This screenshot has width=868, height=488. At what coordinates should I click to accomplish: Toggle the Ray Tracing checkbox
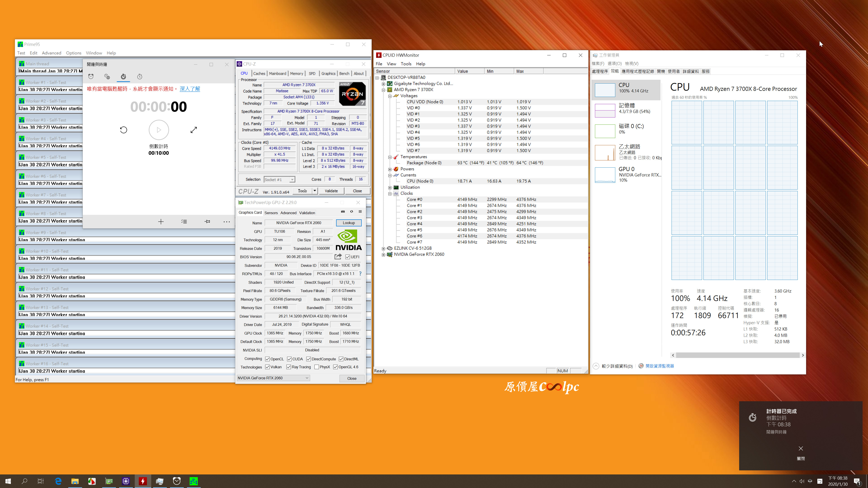(288, 367)
